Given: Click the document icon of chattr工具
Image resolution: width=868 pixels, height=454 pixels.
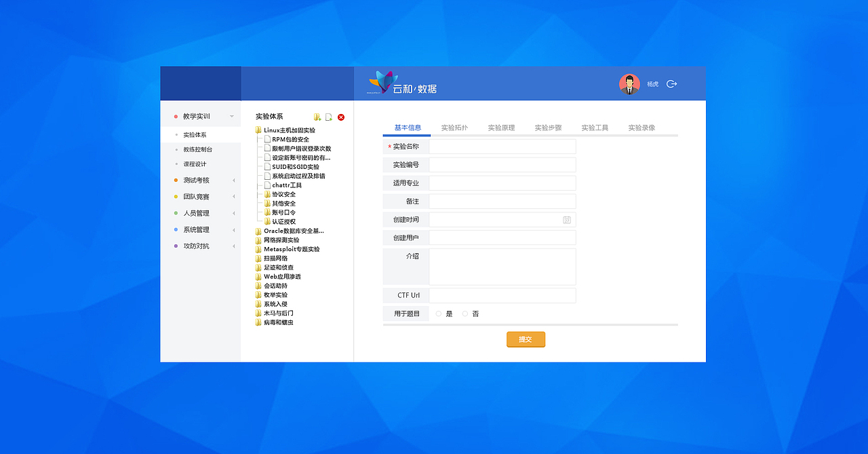Looking at the screenshot, I should click(x=269, y=184).
